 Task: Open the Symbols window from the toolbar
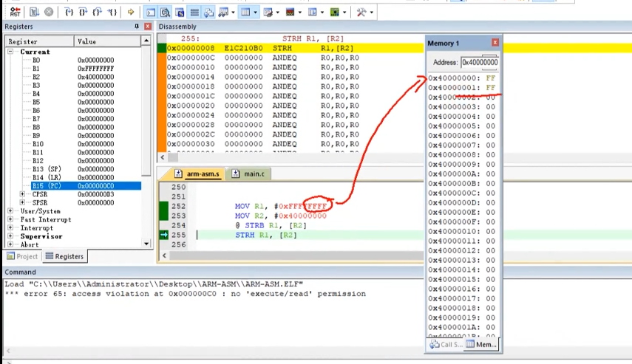point(180,13)
